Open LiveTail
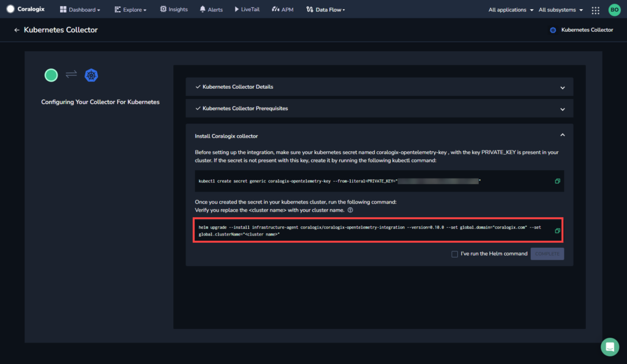The height and width of the screenshot is (364, 627). pos(247,9)
